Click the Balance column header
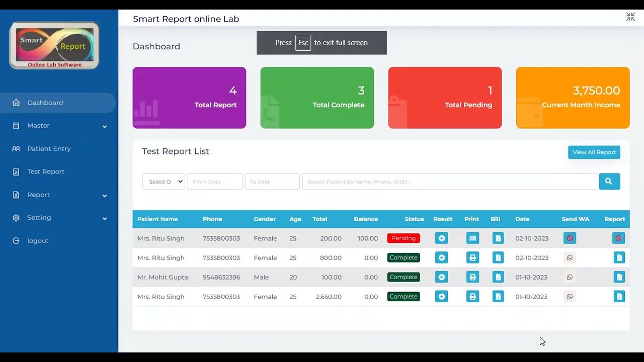644x362 pixels. (366, 219)
